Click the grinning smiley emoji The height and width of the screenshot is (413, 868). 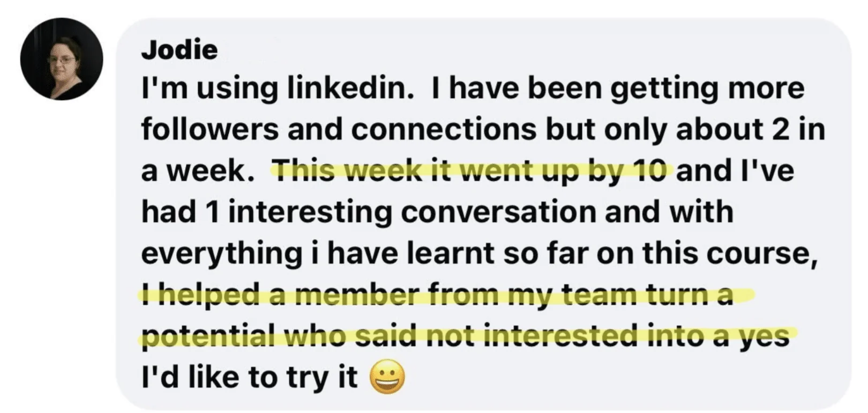pyautogui.click(x=388, y=377)
